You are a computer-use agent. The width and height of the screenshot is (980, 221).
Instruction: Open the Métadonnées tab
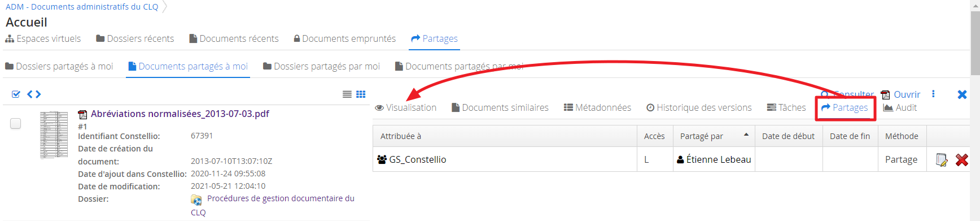(x=597, y=107)
